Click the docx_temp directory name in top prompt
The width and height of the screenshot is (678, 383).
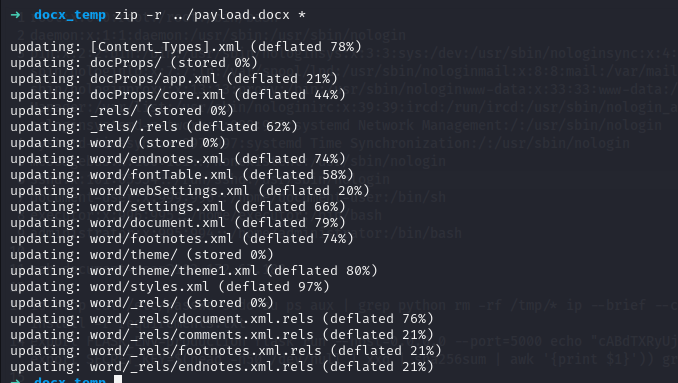70,15
